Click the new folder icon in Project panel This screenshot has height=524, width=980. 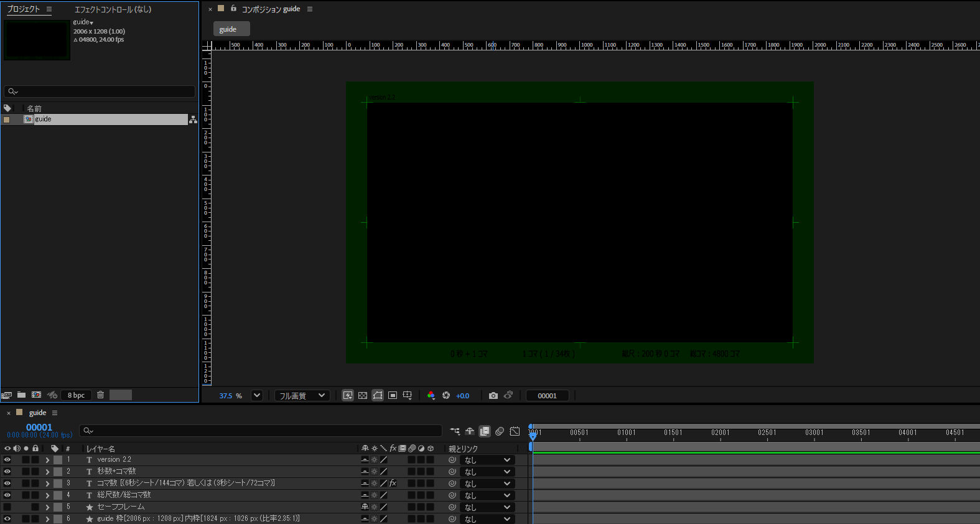21,395
